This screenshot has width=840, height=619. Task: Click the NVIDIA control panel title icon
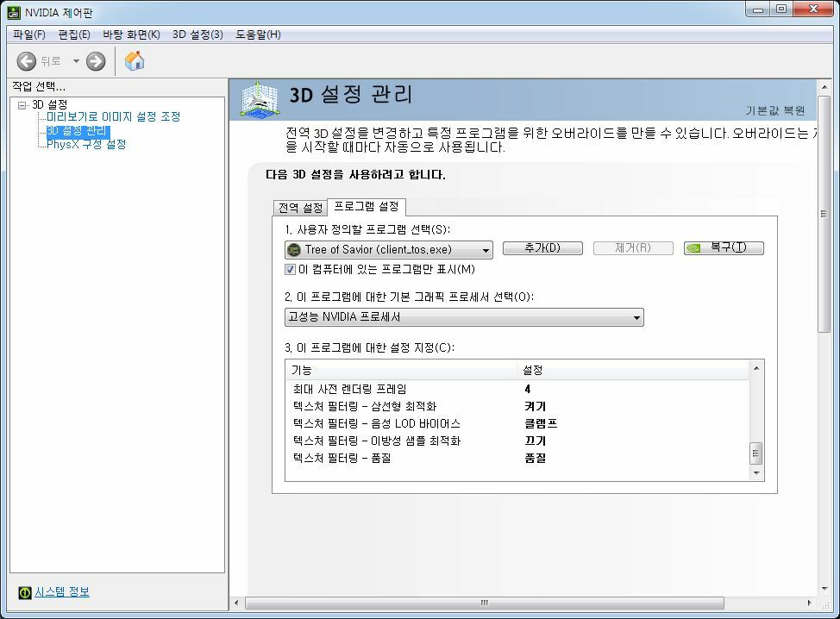[x=14, y=12]
